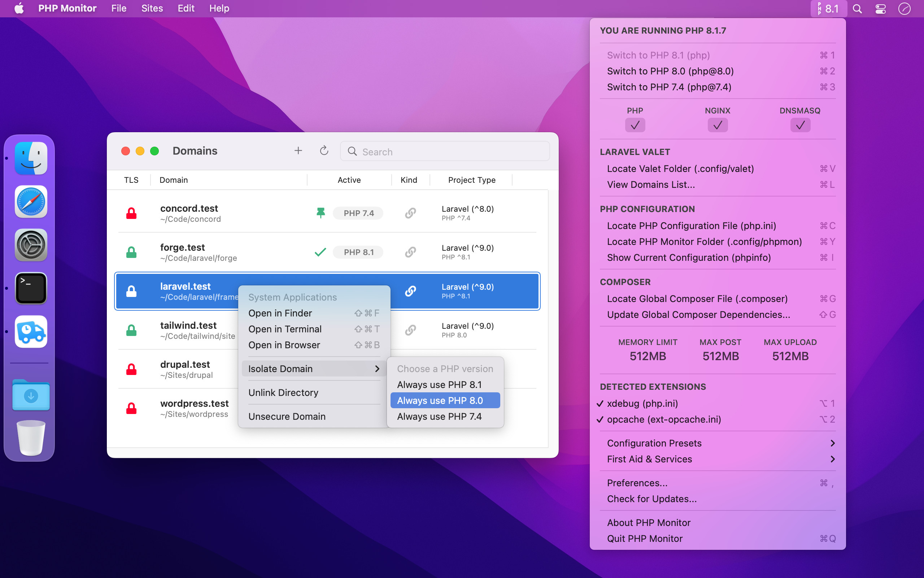Click View Domains List...
This screenshot has height=578, width=924.
pyautogui.click(x=718, y=185)
